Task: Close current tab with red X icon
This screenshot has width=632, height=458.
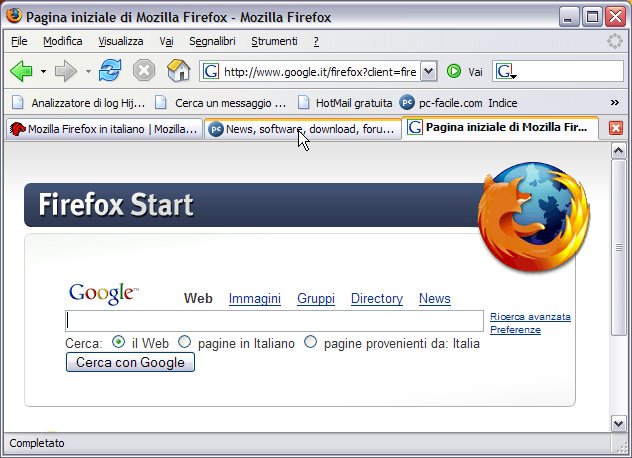Action: pyautogui.click(x=616, y=128)
